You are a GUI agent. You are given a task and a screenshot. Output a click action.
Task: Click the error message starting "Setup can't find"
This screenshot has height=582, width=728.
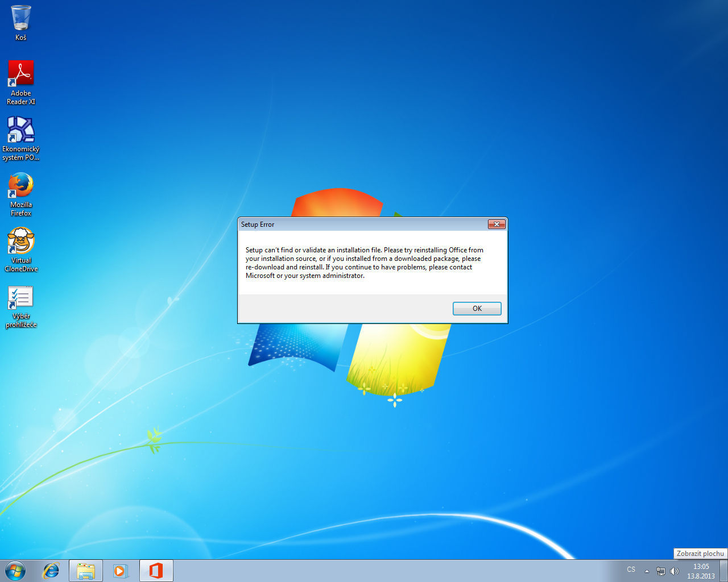[365, 263]
